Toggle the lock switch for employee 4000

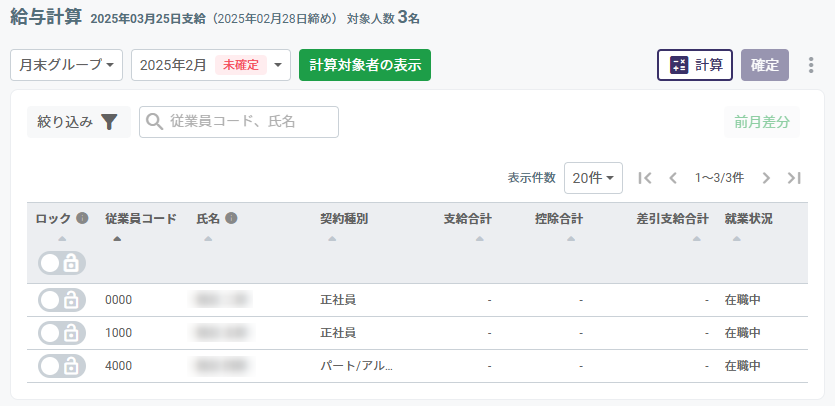click(x=62, y=366)
